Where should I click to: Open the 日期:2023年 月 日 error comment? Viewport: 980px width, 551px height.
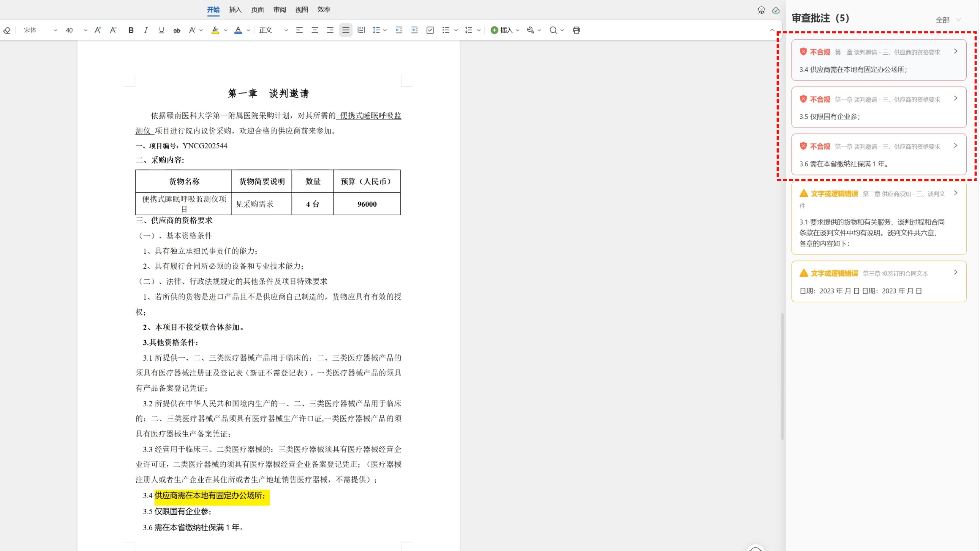[878, 281]
